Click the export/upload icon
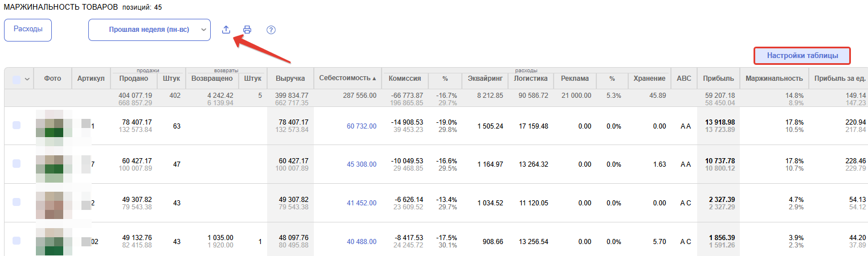Viewport: 868px width, 256px height. pos(226,30)
